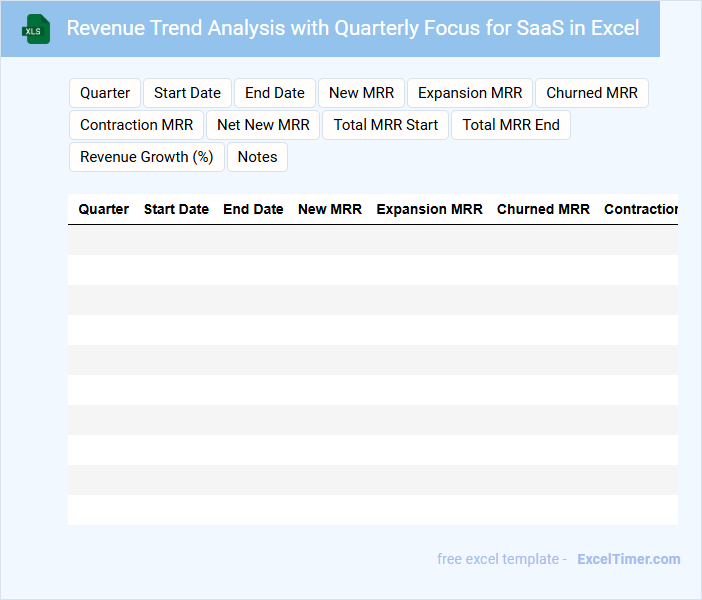This screenshot has height=600, width=702.
Task: Select the Quarter tag button
Action: 105,93
